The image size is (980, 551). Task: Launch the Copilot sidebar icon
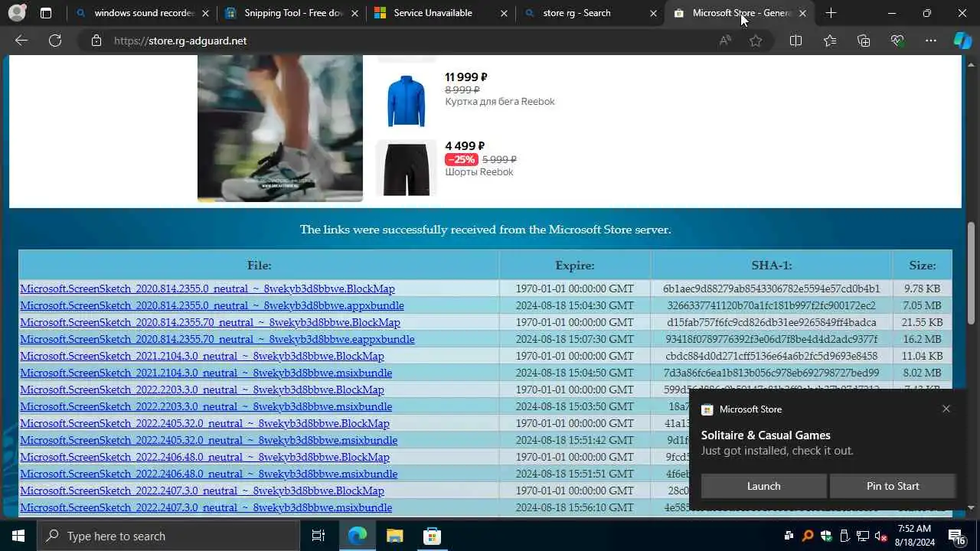(962, 41)
